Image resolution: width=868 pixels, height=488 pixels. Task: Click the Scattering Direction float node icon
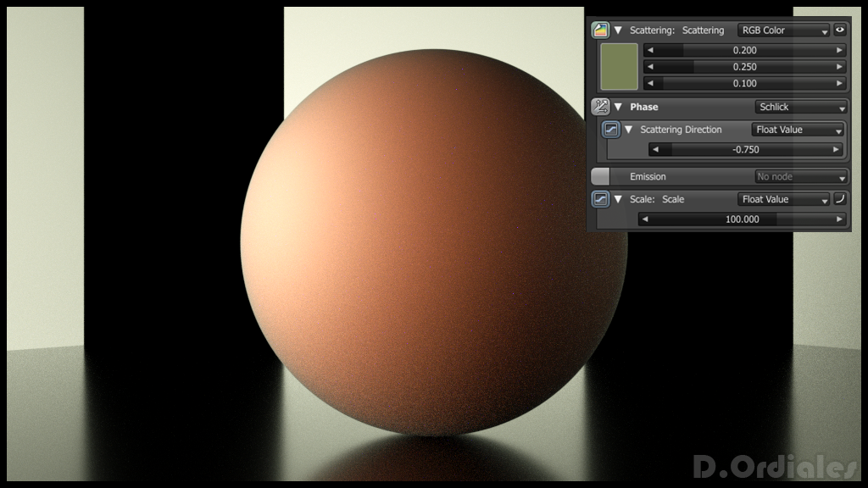pyautogui.click(x=610, y=130)
